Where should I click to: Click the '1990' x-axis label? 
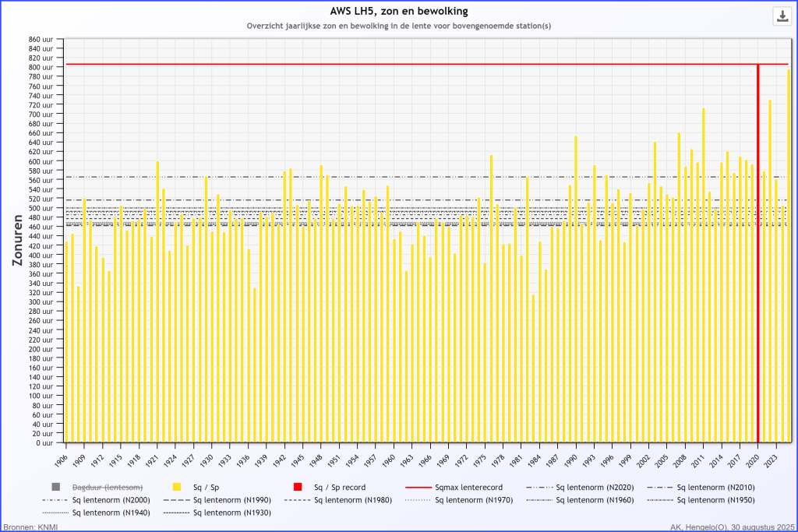tap(570, 460)
